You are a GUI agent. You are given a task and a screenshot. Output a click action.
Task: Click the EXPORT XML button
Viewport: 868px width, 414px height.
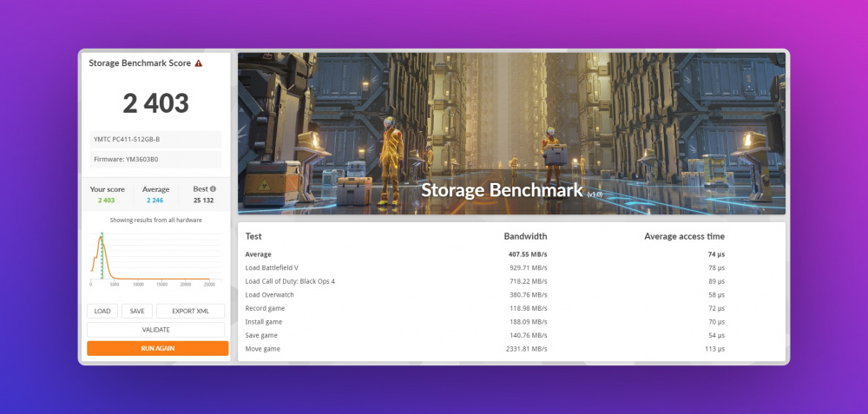click(x=190, y=311)
